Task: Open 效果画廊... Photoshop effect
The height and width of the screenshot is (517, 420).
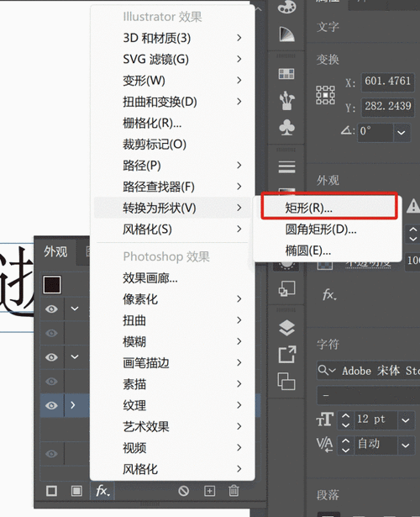Action: (x=172, y=278)
